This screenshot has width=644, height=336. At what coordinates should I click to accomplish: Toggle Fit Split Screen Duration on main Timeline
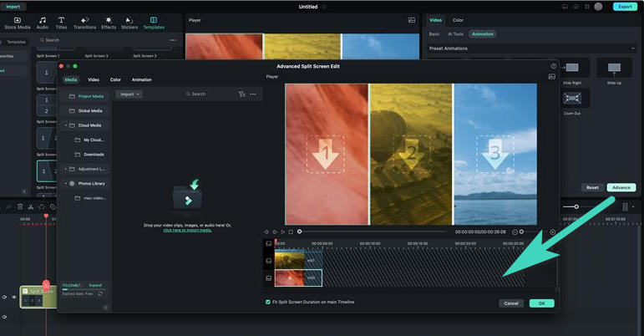[x=268, y=302]
